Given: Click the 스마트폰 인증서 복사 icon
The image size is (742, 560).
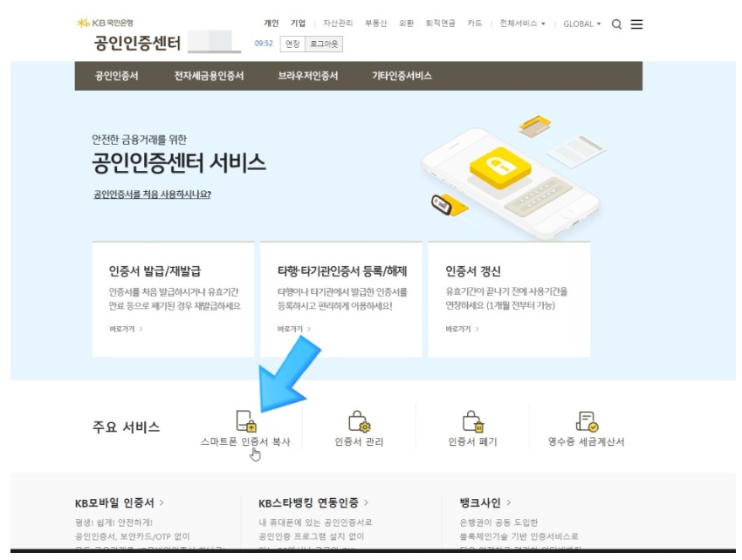Looking at the screenshot, I should [x=246, y=420].
